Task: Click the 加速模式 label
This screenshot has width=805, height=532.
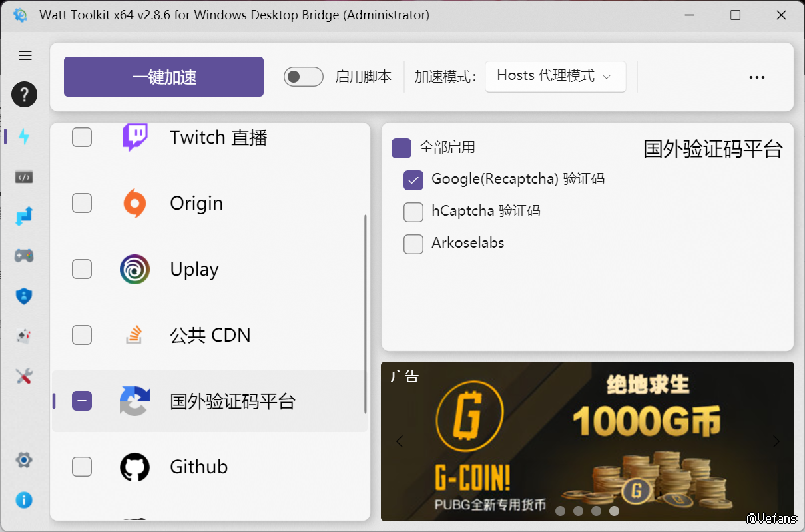Action: pos(445,77)
